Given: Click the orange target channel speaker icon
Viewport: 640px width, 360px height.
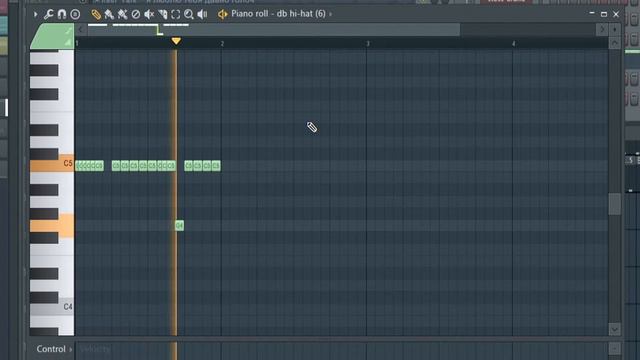Looking at the screenshot, I should click(x=222, y=14).
